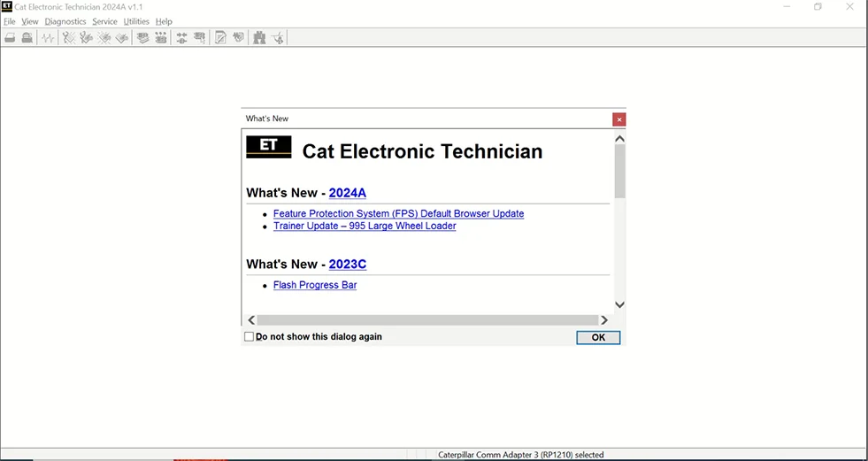Screen dimensions: 868x461
Task: Close the What's New dialog with red X
Action: coord(618,119)
